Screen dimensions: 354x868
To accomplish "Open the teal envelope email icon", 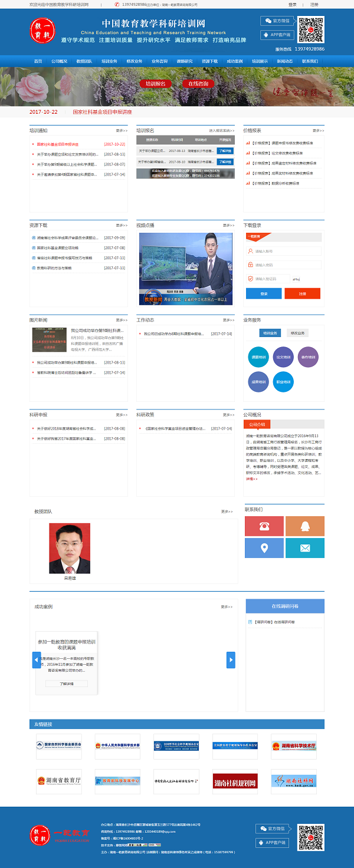I will coord(305,548).
